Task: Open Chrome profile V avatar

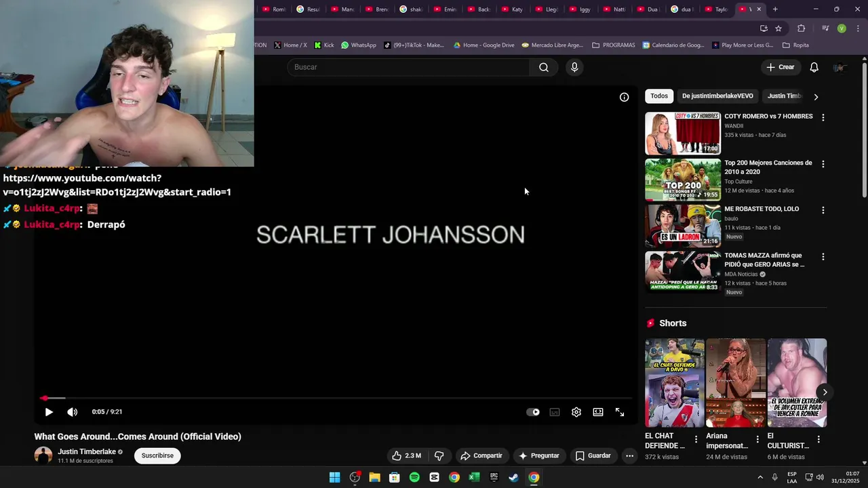Action: pos(842,28)
